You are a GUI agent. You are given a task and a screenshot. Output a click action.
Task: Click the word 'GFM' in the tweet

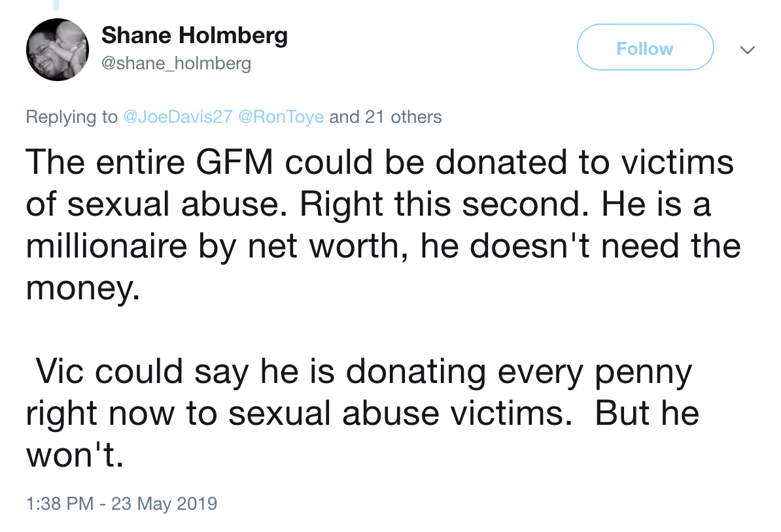(235, 162)
